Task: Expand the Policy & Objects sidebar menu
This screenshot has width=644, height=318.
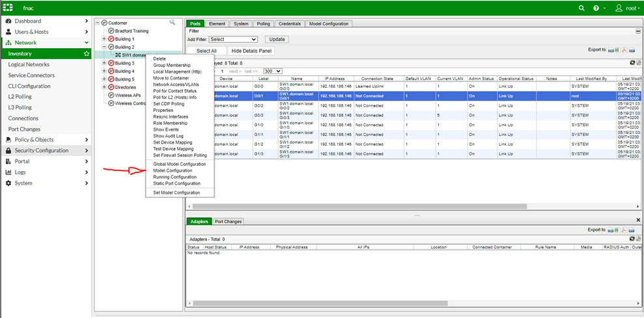Action: click(46, 139)
